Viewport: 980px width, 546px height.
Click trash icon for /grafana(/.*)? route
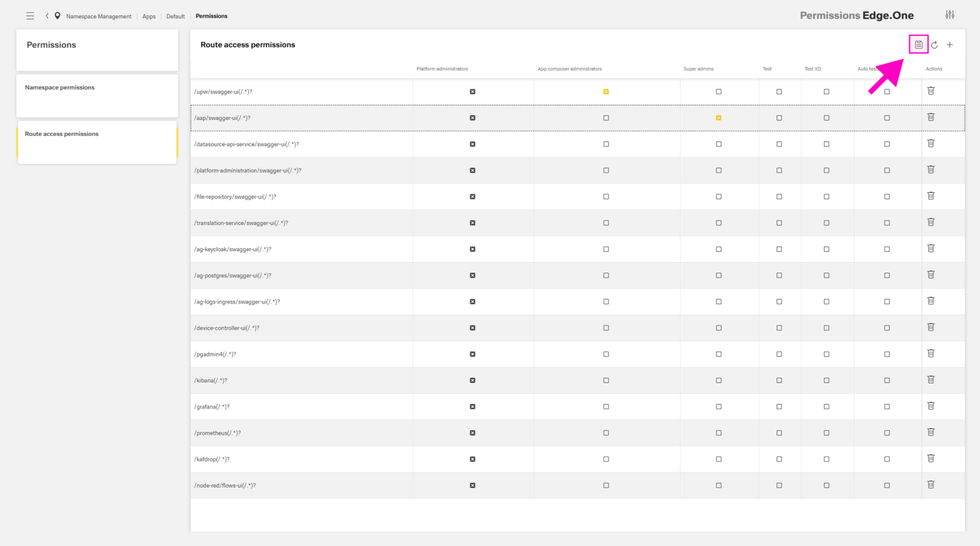point(931,406)
